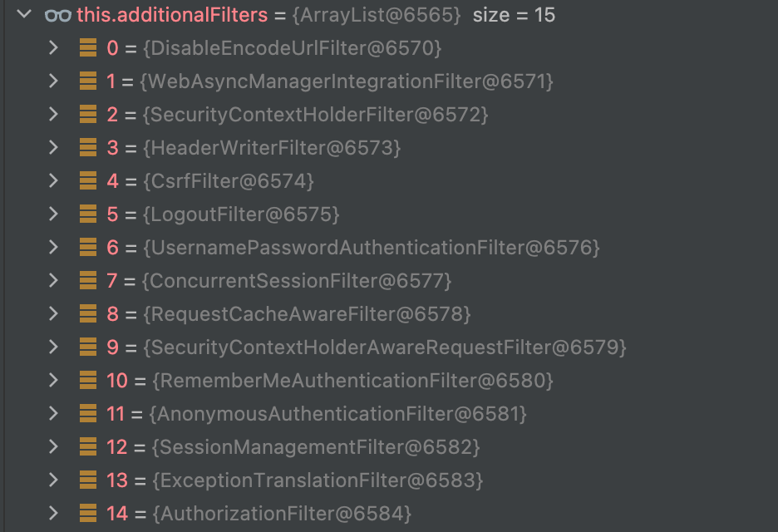Expand the UsernamePasswordAuthenticationFilter node

click(x=53, y=247)
